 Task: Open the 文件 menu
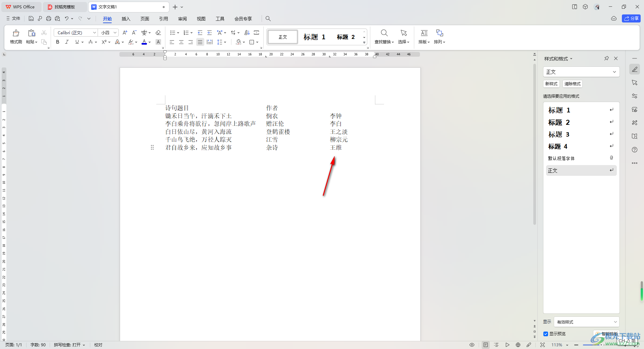pyautogui.click(x=13, y=18)
